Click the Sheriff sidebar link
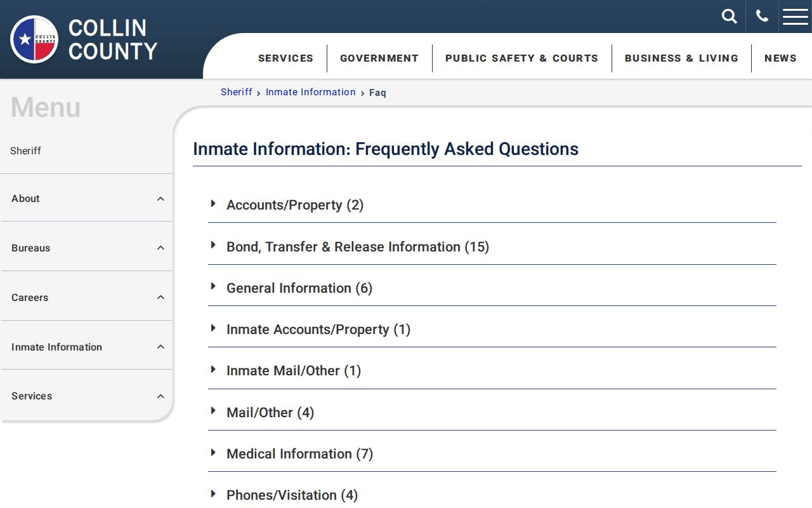The height and width of the screenshot is (508, 812). click(x=26, y=150)
